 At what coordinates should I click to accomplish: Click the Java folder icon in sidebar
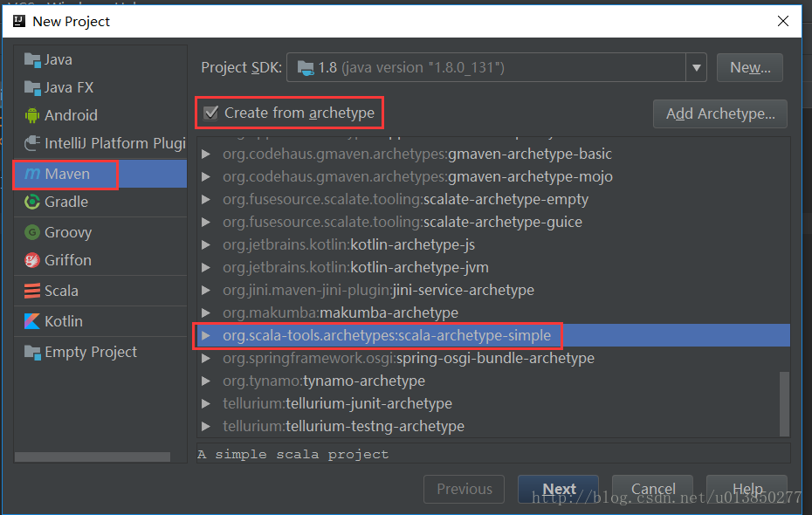tap(32, 60)
